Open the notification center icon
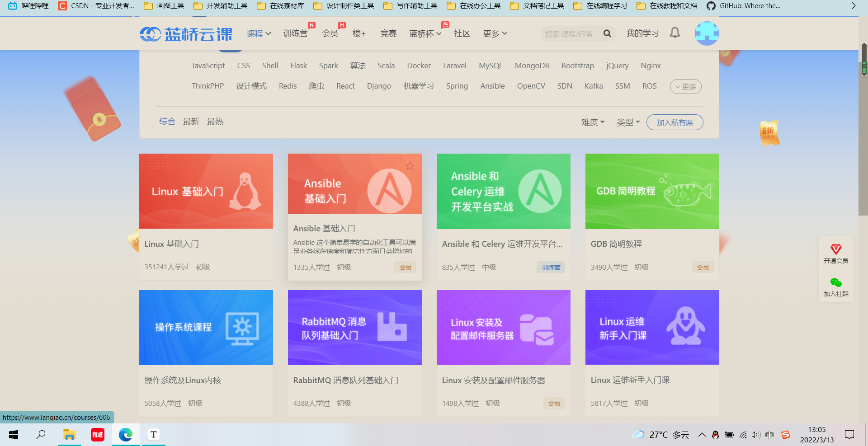Viewport: 868px width, 446px height. (849, 435)
